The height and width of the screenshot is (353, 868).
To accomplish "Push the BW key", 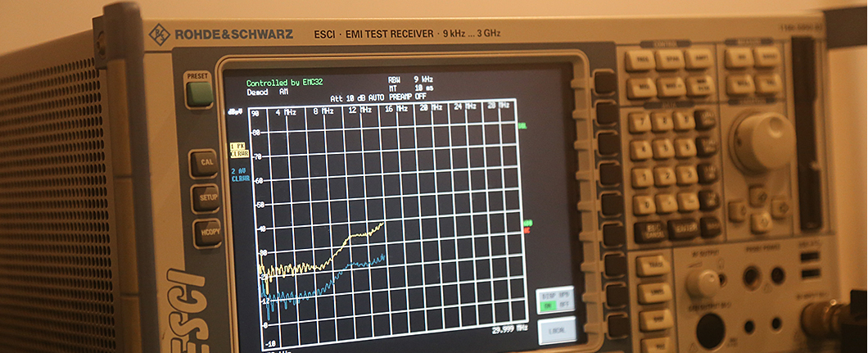I will point(739,57).
